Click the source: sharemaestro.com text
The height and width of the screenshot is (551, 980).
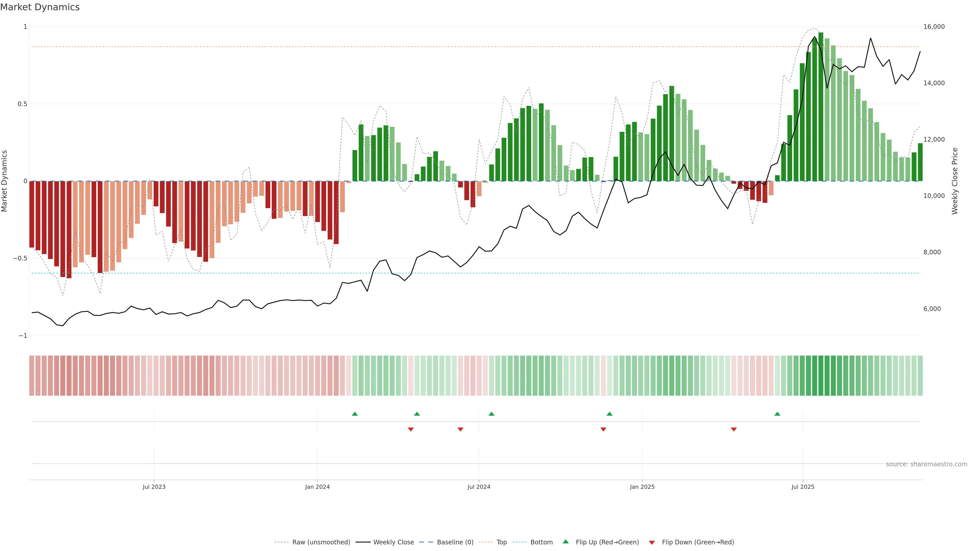tap(926, 464)
